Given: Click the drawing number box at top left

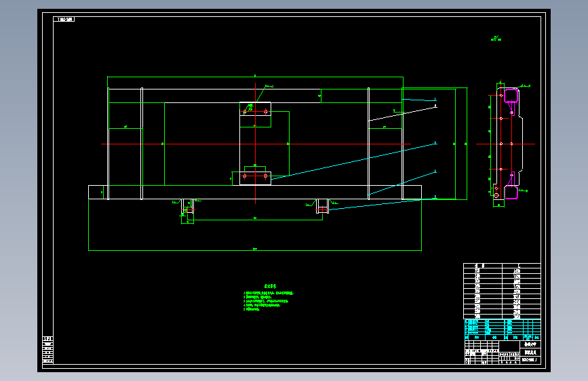Looking at the screenshot, I should coord(64,19).
